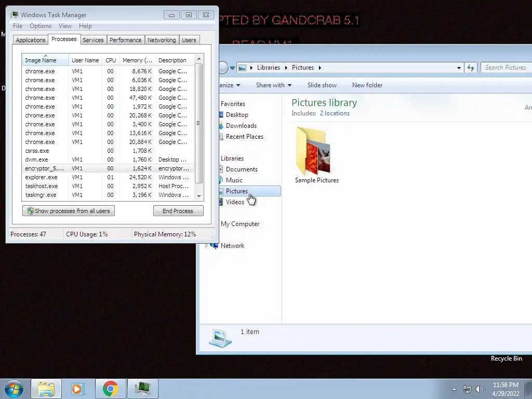
Task: Sort by Image Name column header
Action: coord(46,60)
